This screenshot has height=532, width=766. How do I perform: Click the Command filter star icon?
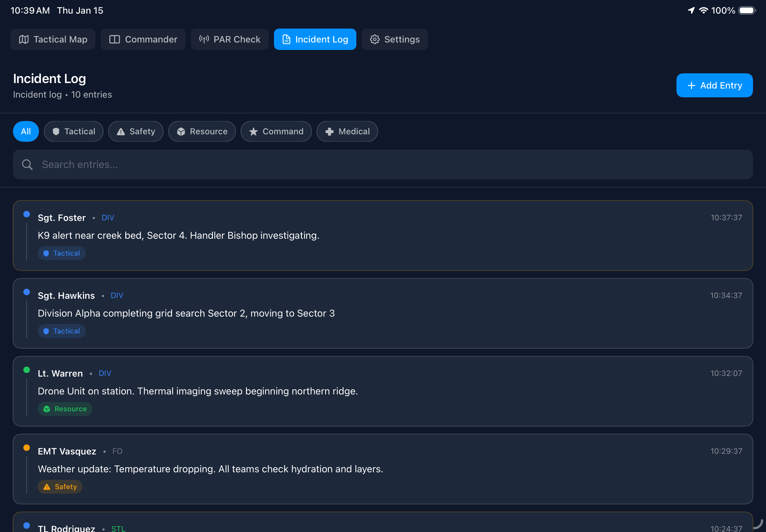(x=253, y=132)
